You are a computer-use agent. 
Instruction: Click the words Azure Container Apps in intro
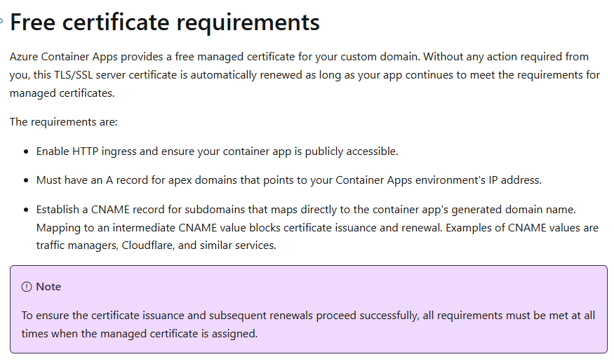(x=59, y=57)
